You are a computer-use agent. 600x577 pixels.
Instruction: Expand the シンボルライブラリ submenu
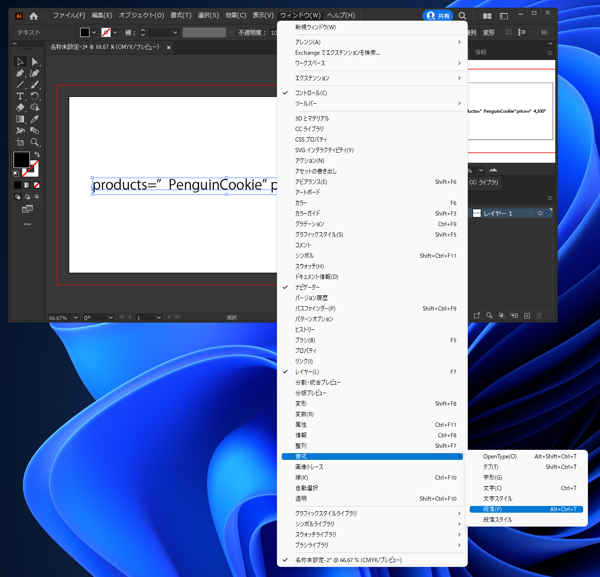coord(372,524)
